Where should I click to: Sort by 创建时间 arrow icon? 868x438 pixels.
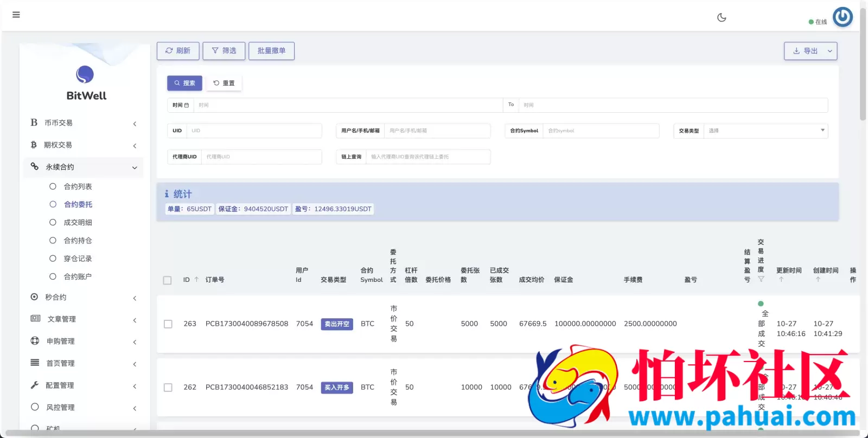[x=818, y=280]
